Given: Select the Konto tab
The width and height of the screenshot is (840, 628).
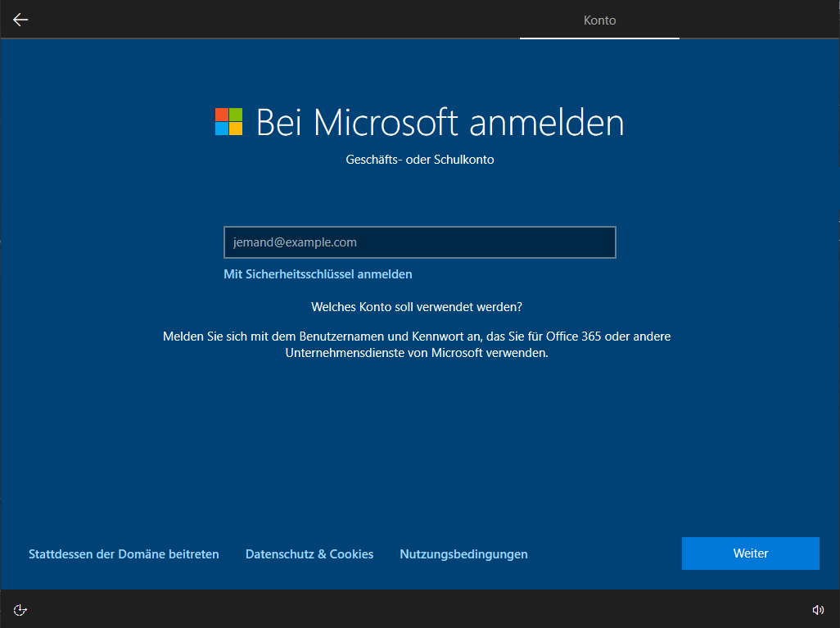Looking at the screenshot, I should [599, 20].
